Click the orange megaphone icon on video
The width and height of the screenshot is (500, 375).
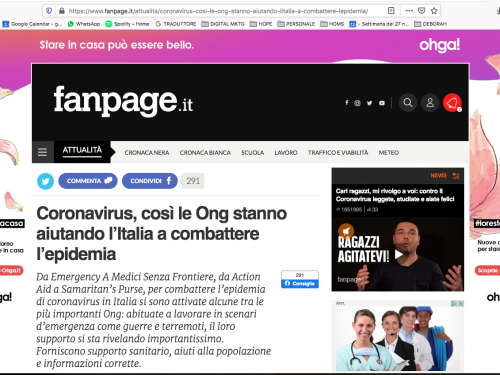pos(346,230)
